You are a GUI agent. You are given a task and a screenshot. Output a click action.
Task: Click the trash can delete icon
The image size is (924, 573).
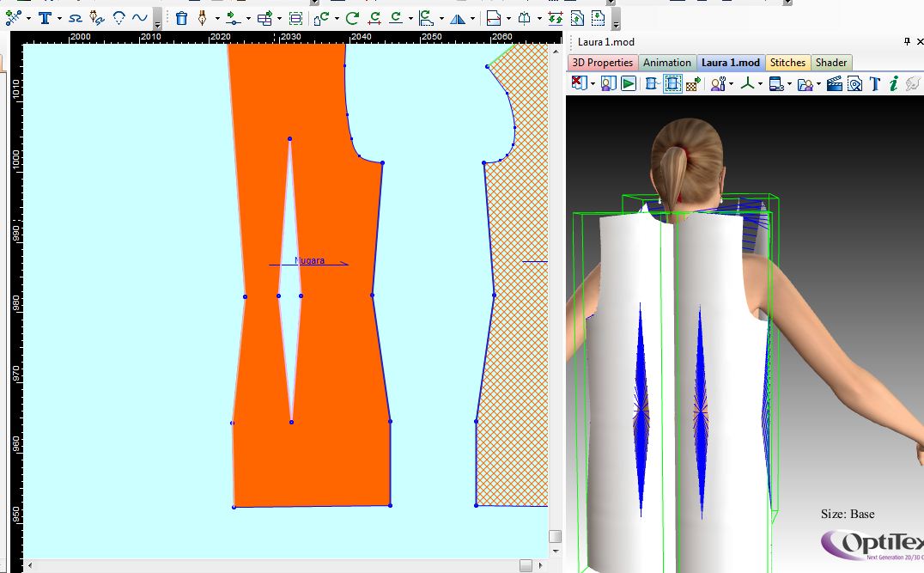(x=181, y=18)
